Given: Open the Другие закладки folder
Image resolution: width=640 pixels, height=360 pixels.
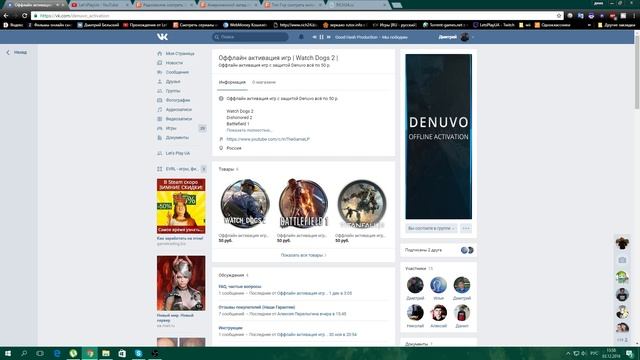Looking at the screenshot, I should tap(616, 25).
